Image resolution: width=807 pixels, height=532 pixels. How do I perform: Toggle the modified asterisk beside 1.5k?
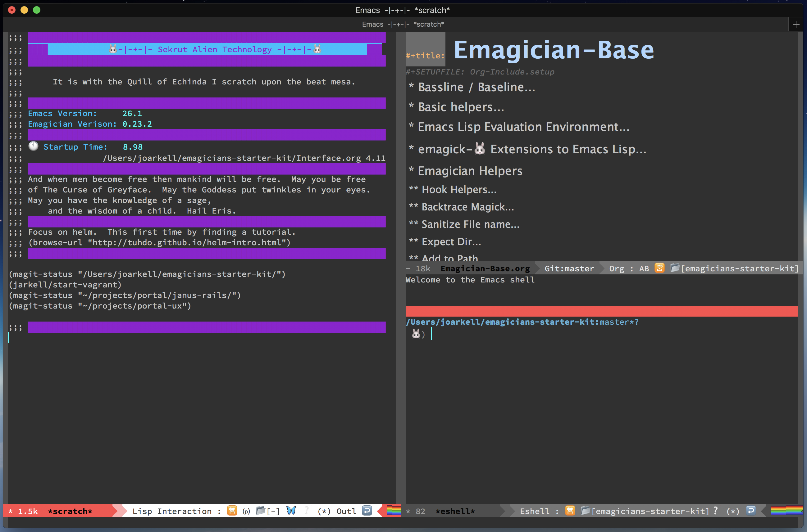pos(11,511)
